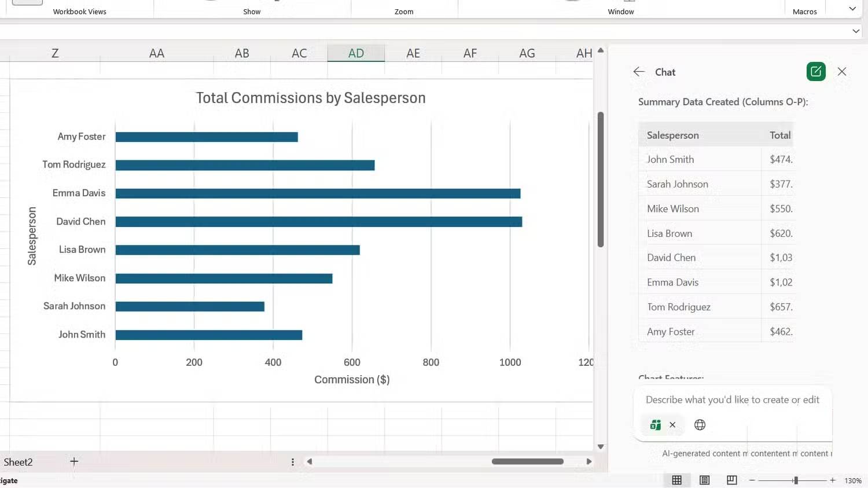Select the web search globe icon

point(700,424)
